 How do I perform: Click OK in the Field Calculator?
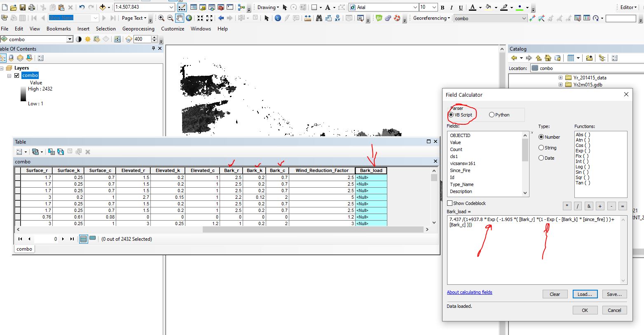pos(585,310)
